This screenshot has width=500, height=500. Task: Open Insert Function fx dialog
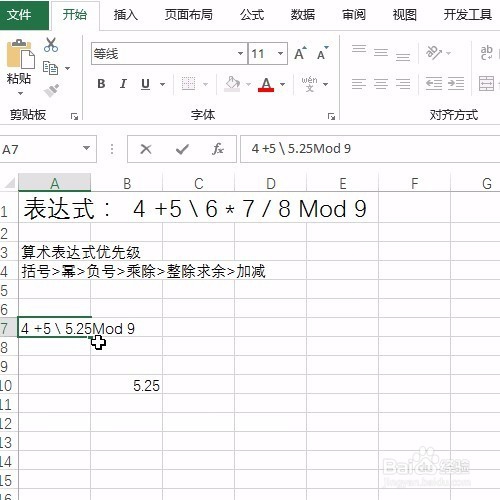(x=218, y=149)
